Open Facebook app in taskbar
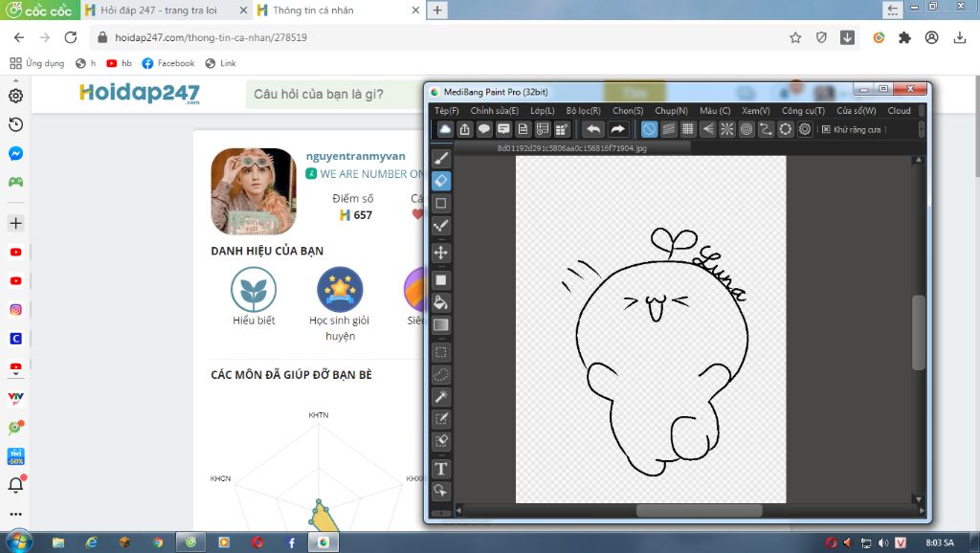This screenshot has height=553, width=980. tap(291, 542)
